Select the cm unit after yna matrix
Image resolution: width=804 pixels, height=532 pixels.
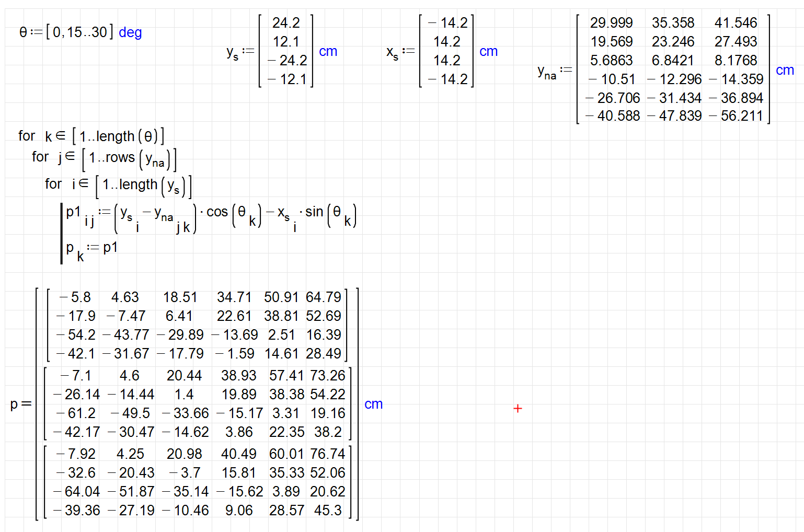784,70
